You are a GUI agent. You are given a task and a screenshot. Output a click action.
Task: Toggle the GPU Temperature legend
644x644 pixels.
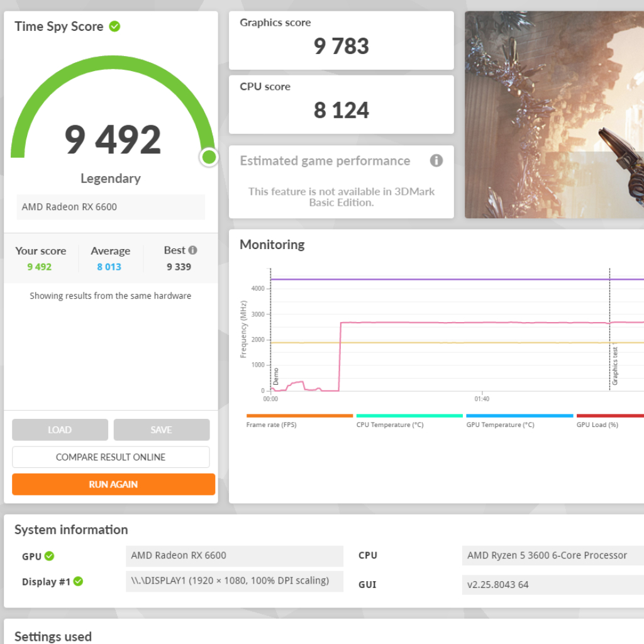tap(519, 421)
